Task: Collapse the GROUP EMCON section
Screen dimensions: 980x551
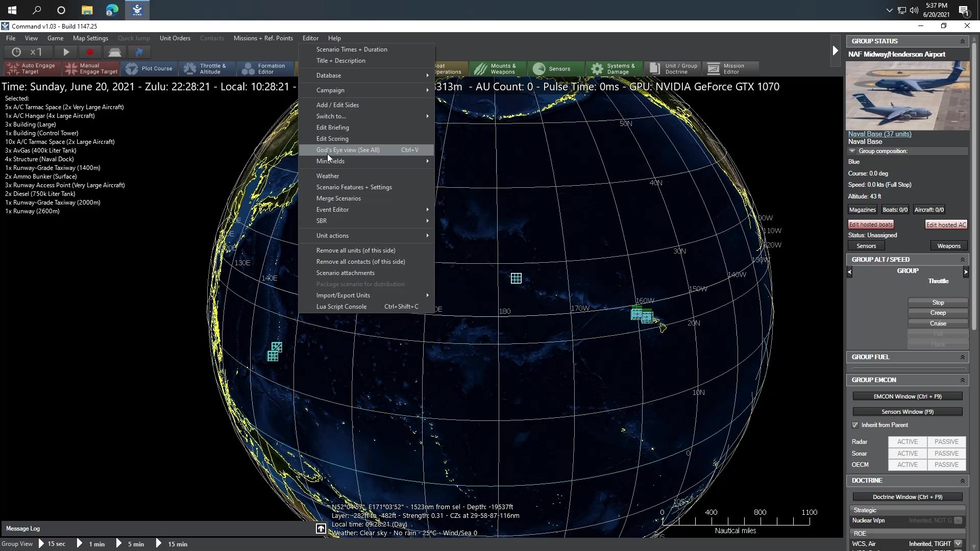Action: click(x=963, y=380)
